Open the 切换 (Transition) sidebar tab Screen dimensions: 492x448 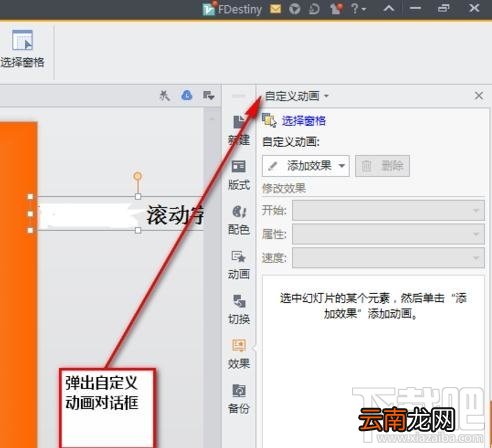[x=239, y=310]
